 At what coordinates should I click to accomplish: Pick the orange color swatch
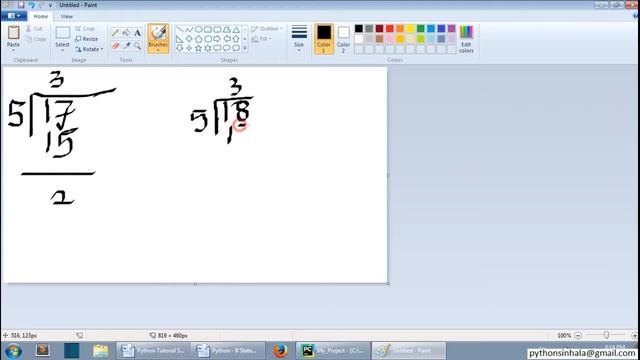click(x=400, y=29)
